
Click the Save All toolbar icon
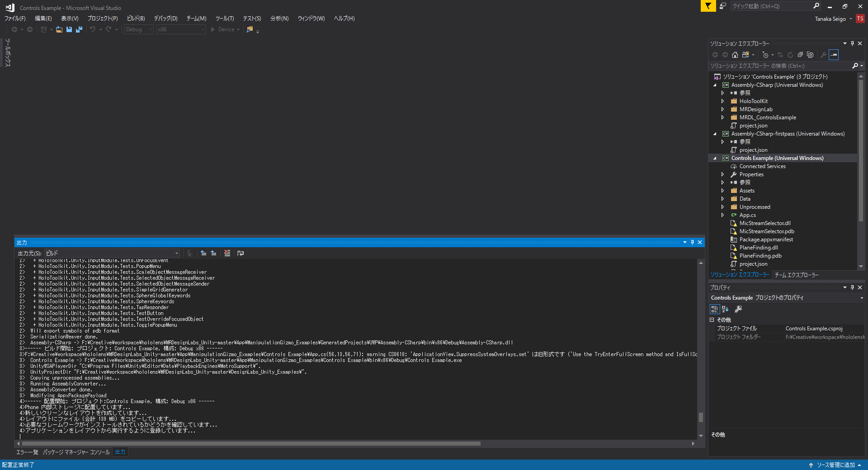pos(79,29)
